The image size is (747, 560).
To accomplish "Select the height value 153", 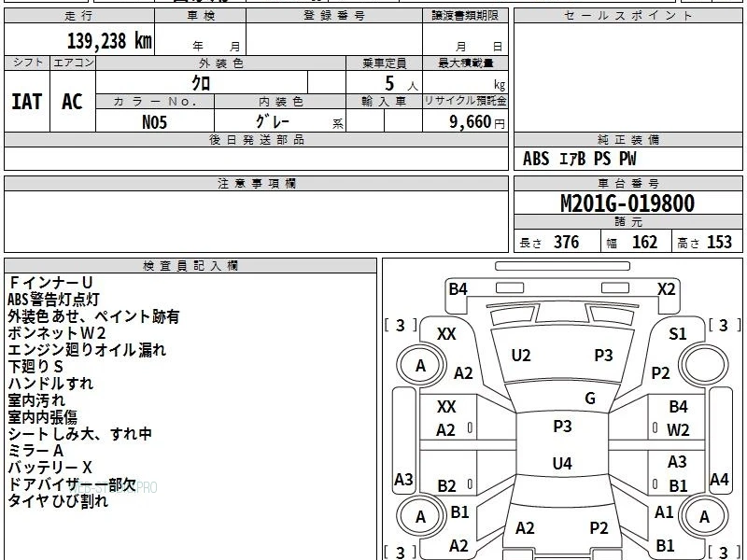I will point(719,243).
